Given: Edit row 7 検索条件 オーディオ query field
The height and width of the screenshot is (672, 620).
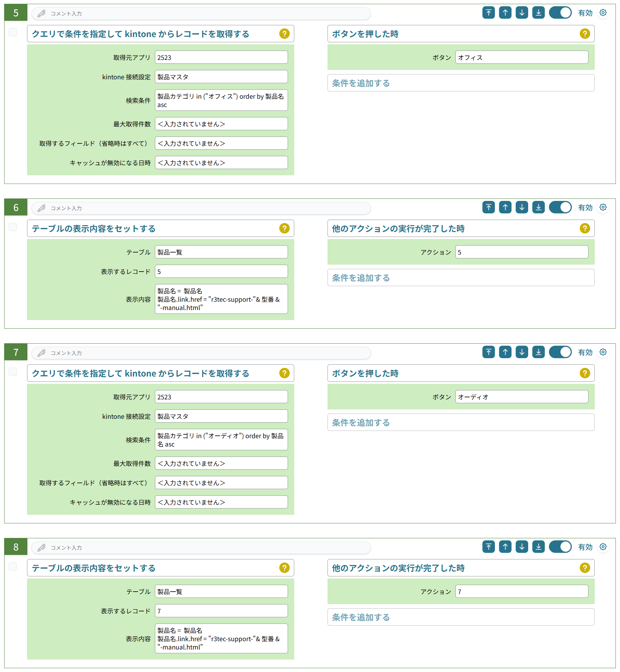Looking at the screenshot, I should point(221,440).
